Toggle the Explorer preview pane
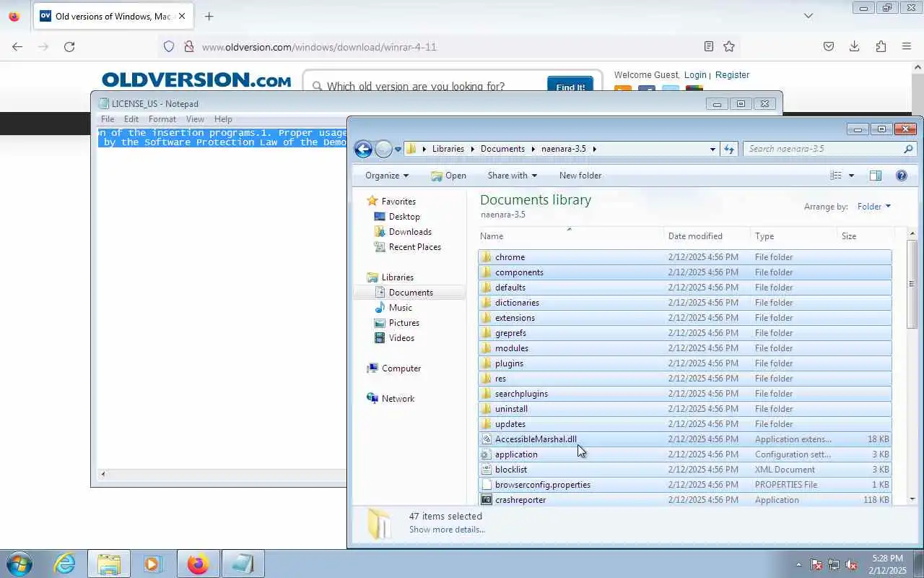This screenshot has width=924, height=578. [x=875, y=176]
